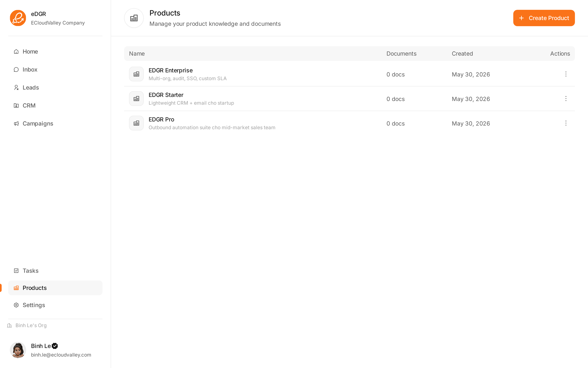
Task: Sort by the Name column header
Action: [137, 54]
